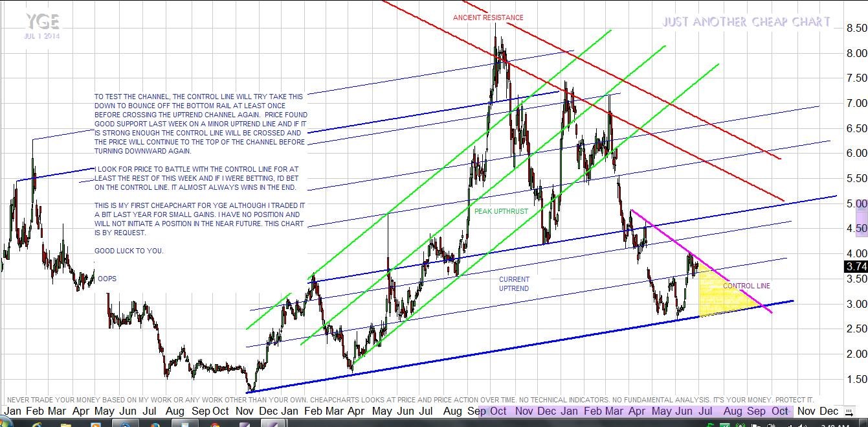Click the Windows Start orb
The image size is (868, 427).
point(5,424)
